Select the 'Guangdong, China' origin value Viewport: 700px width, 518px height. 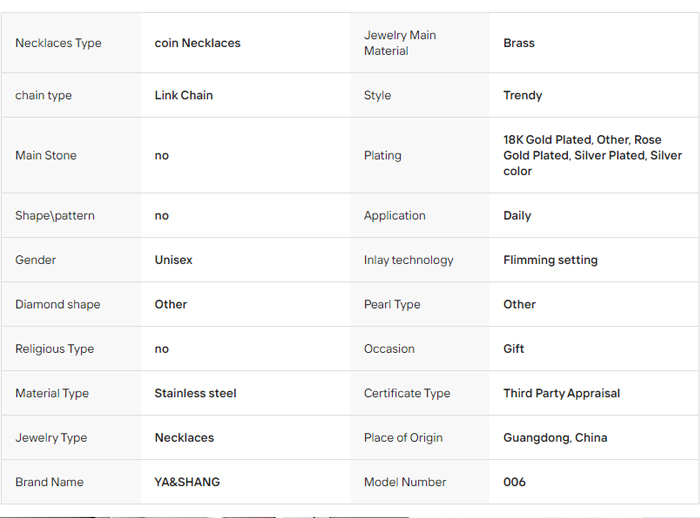(555, 438)
